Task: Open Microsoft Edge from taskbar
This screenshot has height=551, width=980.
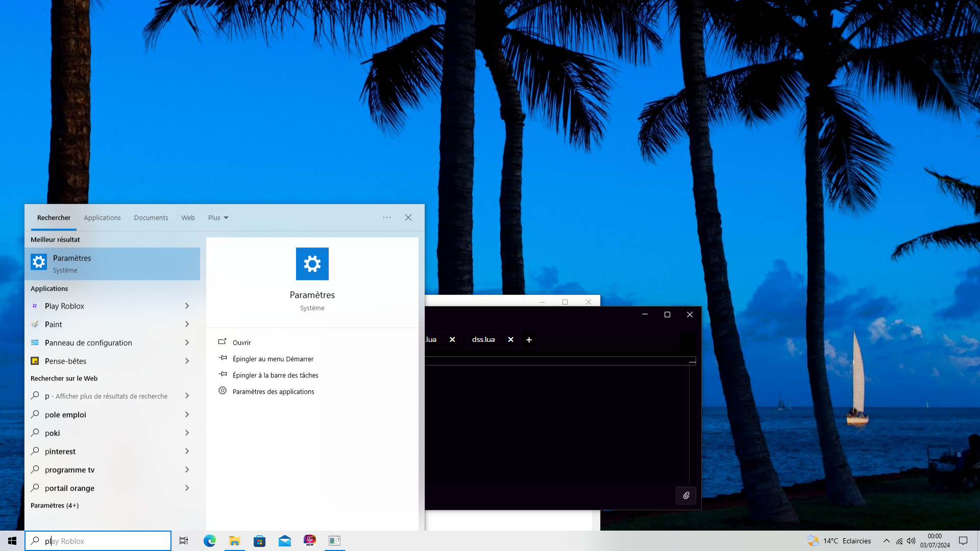Action: (x=210, y=541)
